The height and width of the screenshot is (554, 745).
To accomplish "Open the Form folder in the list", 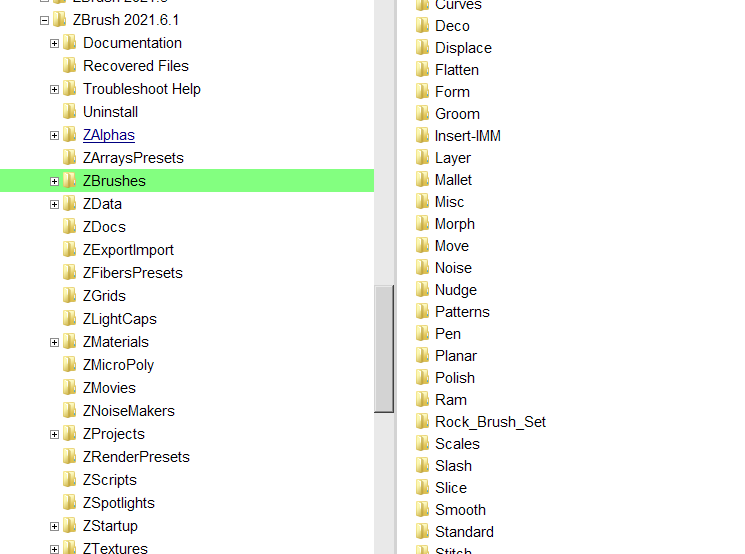I will tap(452, 92).
